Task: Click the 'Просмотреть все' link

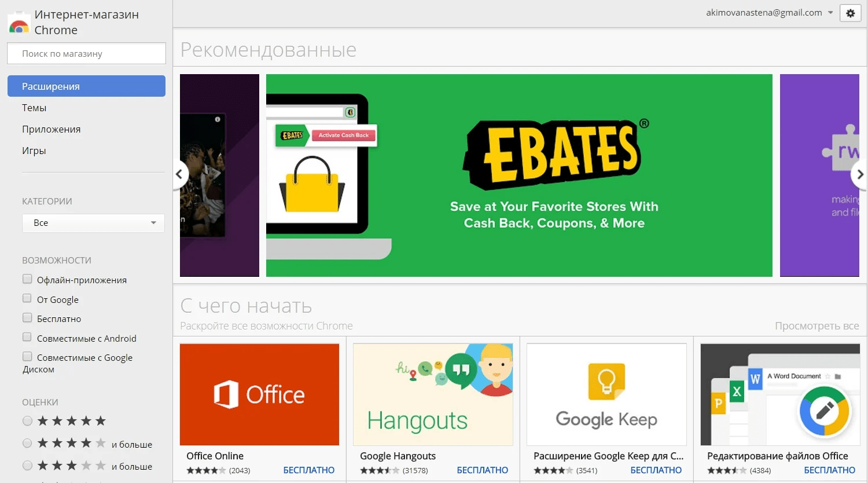Action: coord(816,326)
